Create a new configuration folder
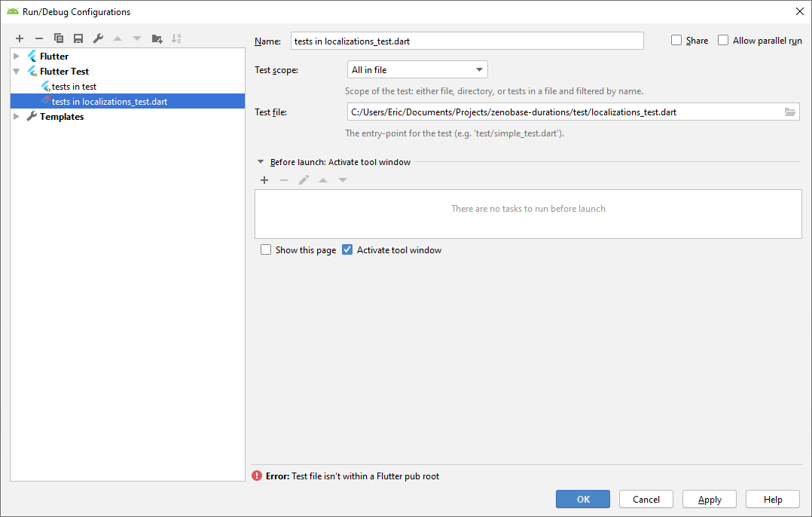This screenshot has height=517, width=812. pyautogui.click(x=157, y=38)
